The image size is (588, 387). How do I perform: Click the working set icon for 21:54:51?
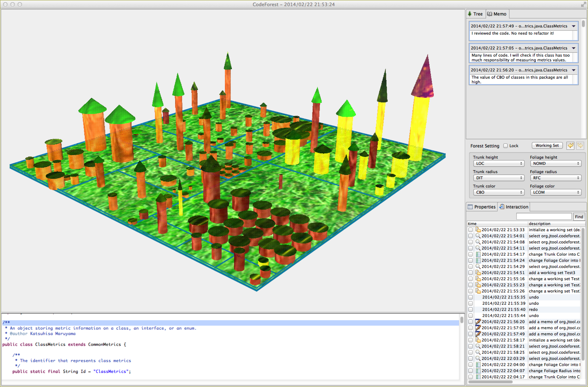pyautogui.click(x=478, y=273)
